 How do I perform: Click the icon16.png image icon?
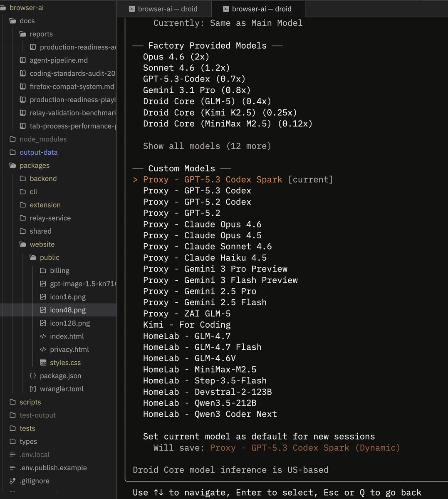tap(43, 297)
